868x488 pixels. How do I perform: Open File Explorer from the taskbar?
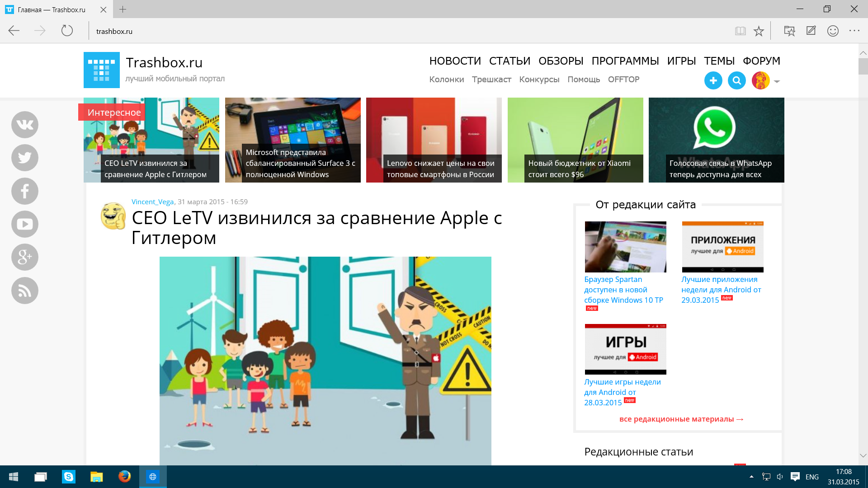97,477
